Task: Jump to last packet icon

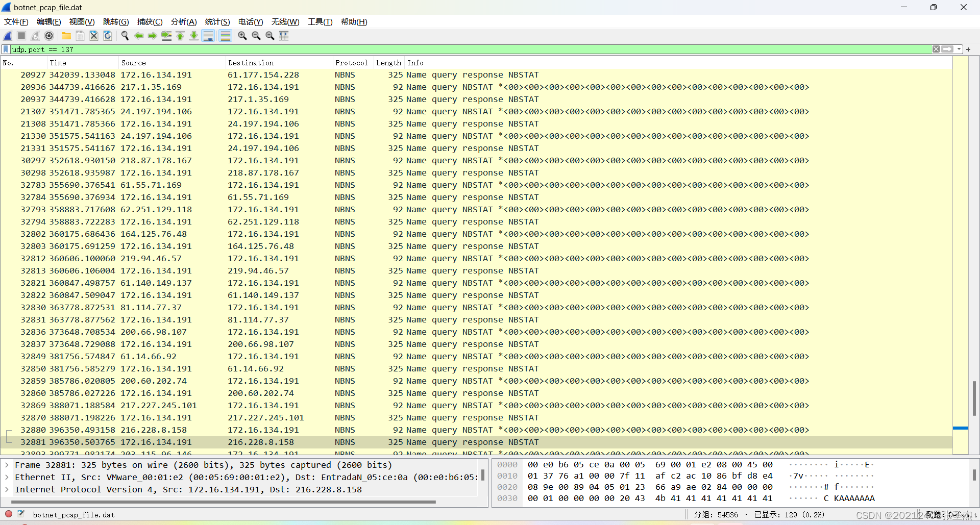Action: click(x=194, y=36)
